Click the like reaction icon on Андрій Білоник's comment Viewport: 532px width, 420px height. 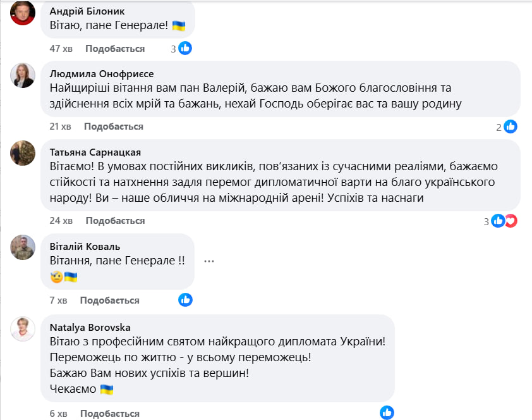[185, 48]
